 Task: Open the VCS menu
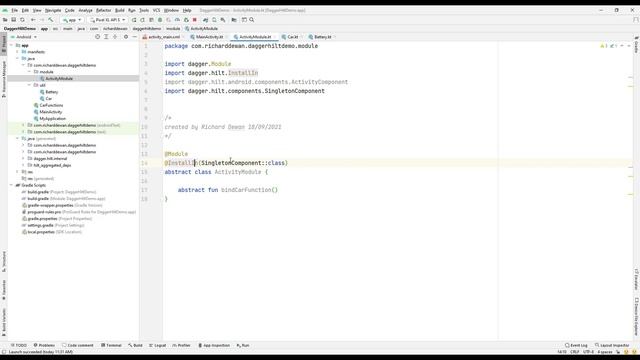pyautogui.click(x=156, y=10)
